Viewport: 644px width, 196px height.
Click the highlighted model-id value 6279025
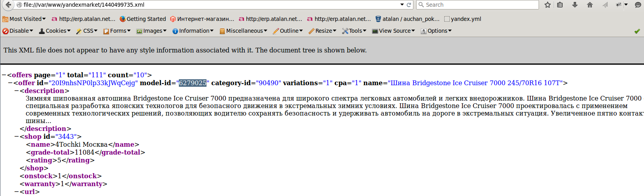click(x=193, y=83)
